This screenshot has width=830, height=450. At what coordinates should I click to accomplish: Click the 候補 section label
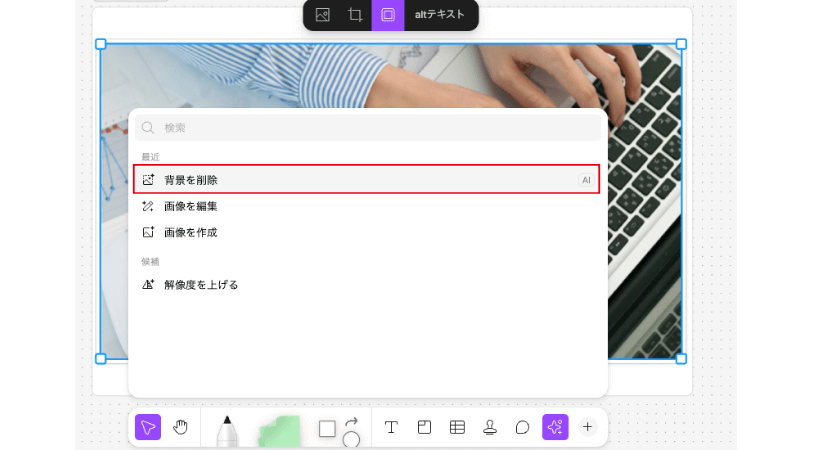pos(150,262)
